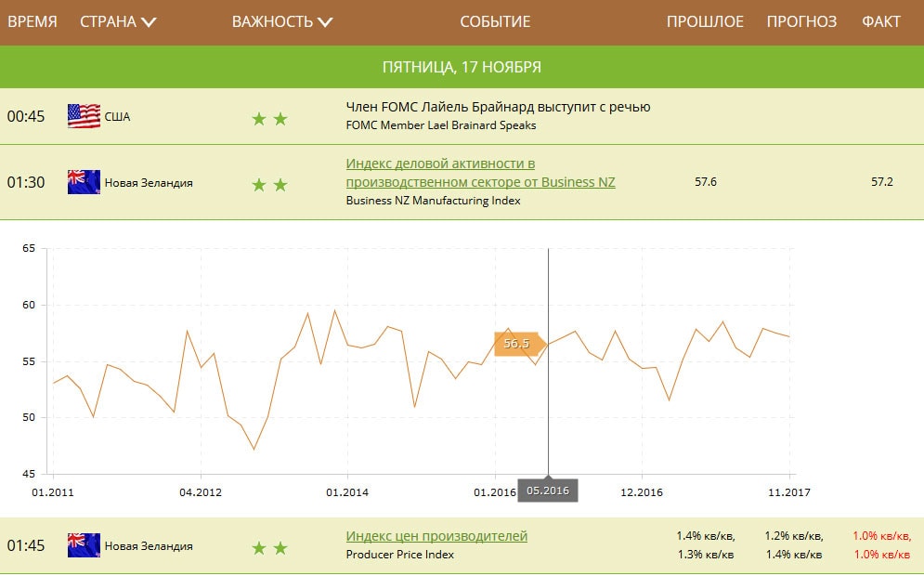
Task: Click the FOMC Lael Brainard speech event
Action: pos(498,107)
